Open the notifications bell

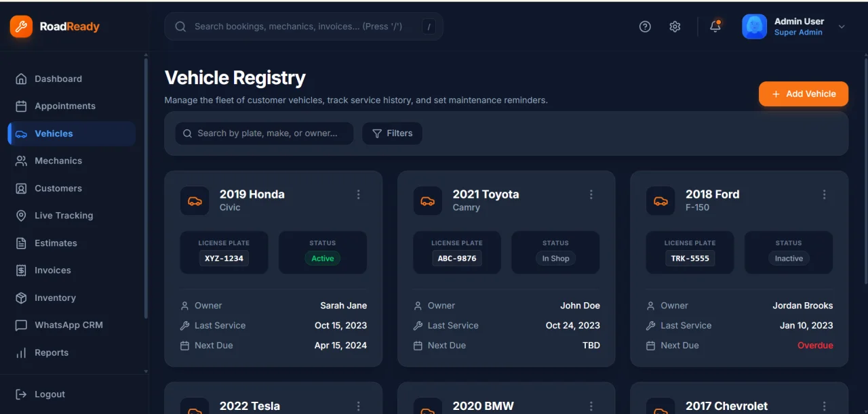[x=715, y=26]
